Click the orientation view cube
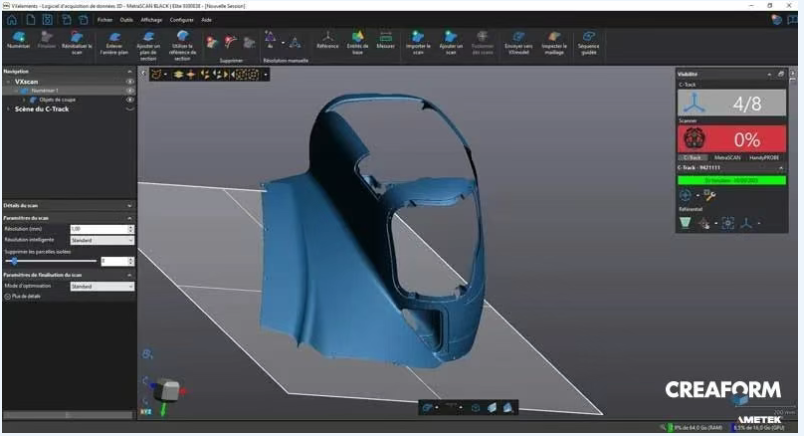 click(169, 390)
